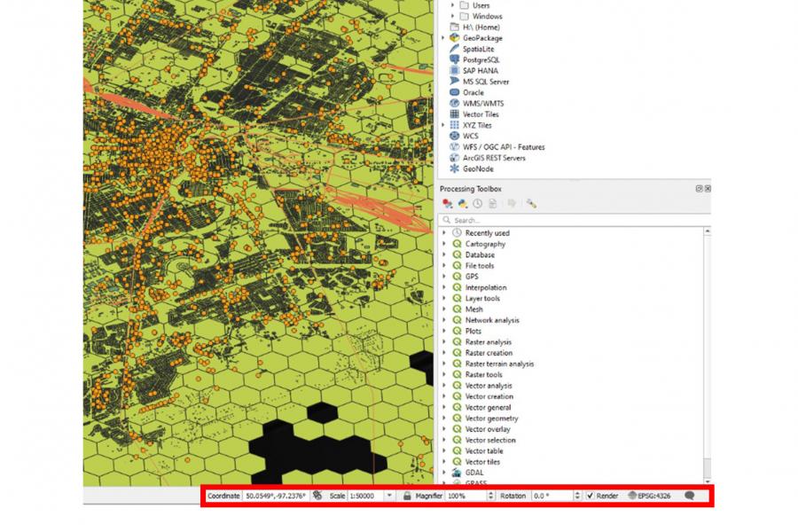Select the PostgreSQL connection icon

(453, 60)
